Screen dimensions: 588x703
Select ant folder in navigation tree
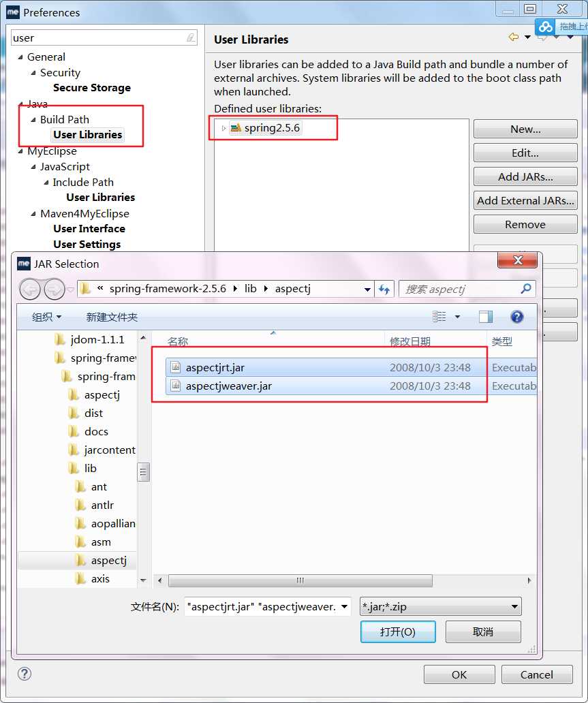(99, 487)
